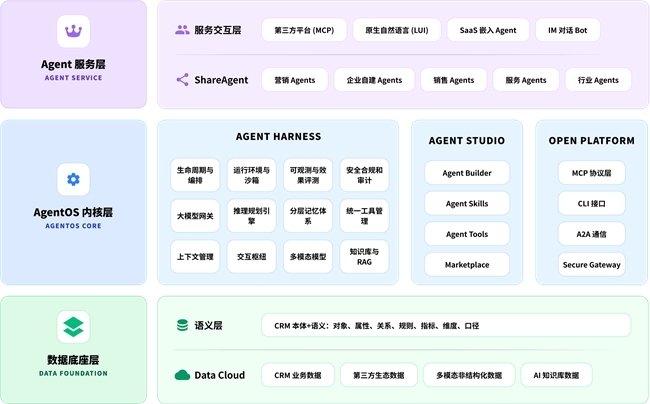This screenshot has width=650, height=404.
Task: Click the 服务交互层 label
Action: click(x=218, y=30)
